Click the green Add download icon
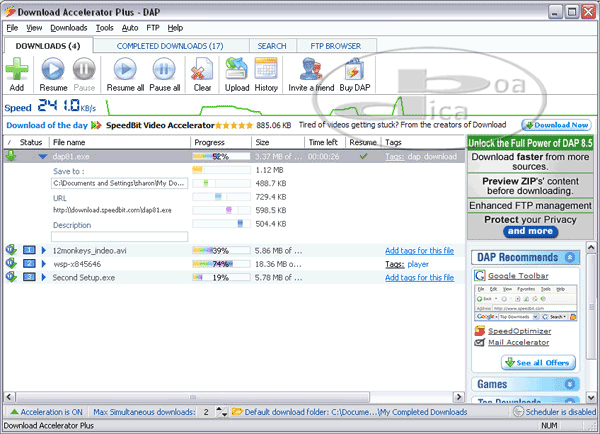 click(x=17, y=69)
